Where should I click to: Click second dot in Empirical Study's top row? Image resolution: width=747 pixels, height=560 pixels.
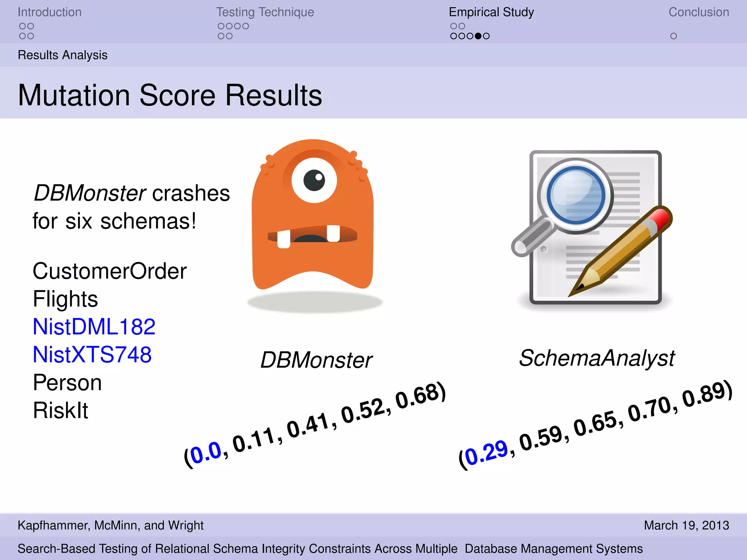(x=462, y=26)
